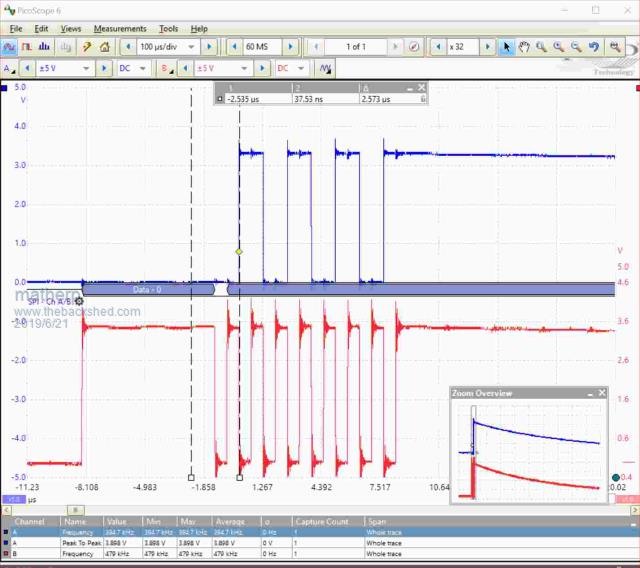Viewport: 640px width, 568px height.
Task: Open the timebase 100 µs/div dropdown
Action: [x=193, y=47]
